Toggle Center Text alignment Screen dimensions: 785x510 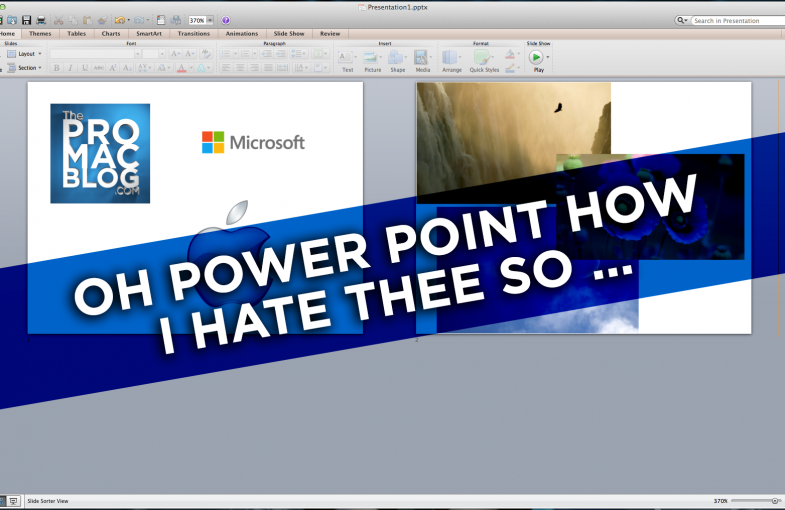(x=240, y=68)
